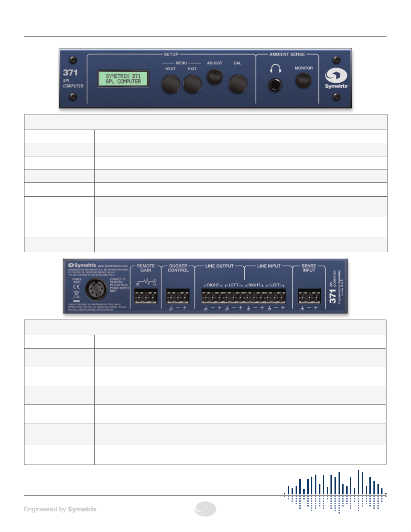411x532 pixels.
Task: Click the NEXT menu button on front panel
Action: 171,84
